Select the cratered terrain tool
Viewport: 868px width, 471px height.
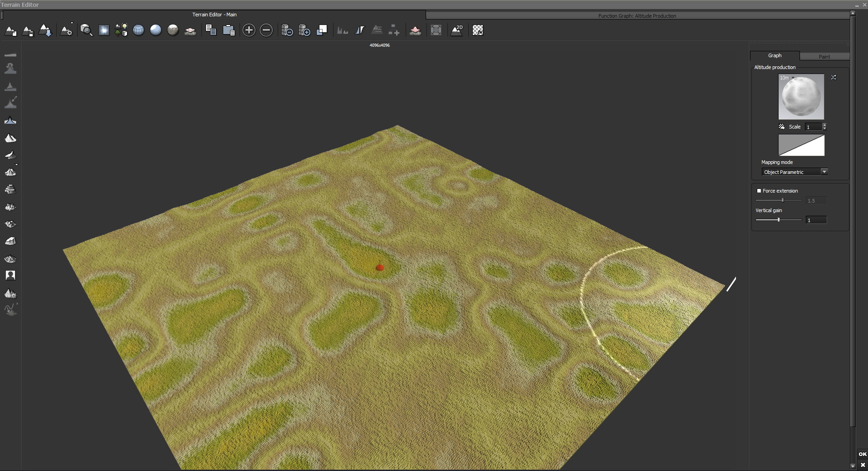[x=10, y=259]
